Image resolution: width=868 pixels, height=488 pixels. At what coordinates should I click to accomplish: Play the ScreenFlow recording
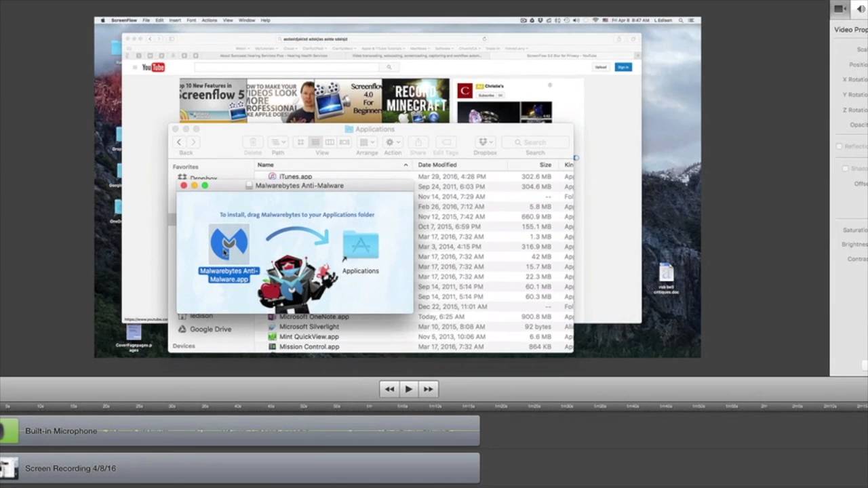click(408, 389)
